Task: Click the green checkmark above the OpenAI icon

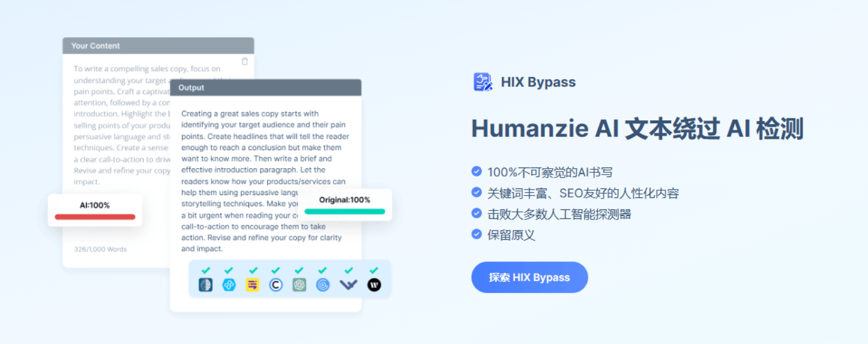Action: [x=299, y=270]
